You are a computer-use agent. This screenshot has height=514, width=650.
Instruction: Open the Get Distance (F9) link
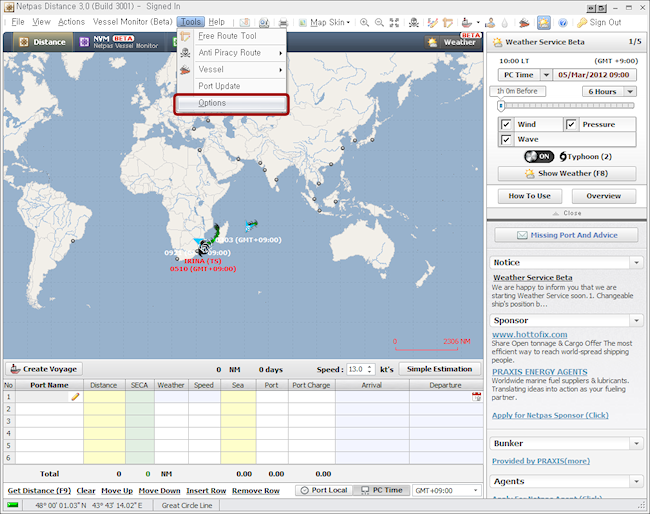(x=39, y=491)
